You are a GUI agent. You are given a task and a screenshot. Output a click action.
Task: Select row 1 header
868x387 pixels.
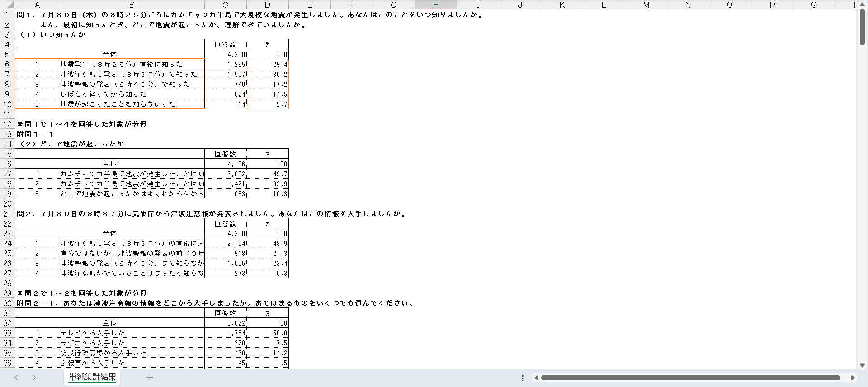7,15
